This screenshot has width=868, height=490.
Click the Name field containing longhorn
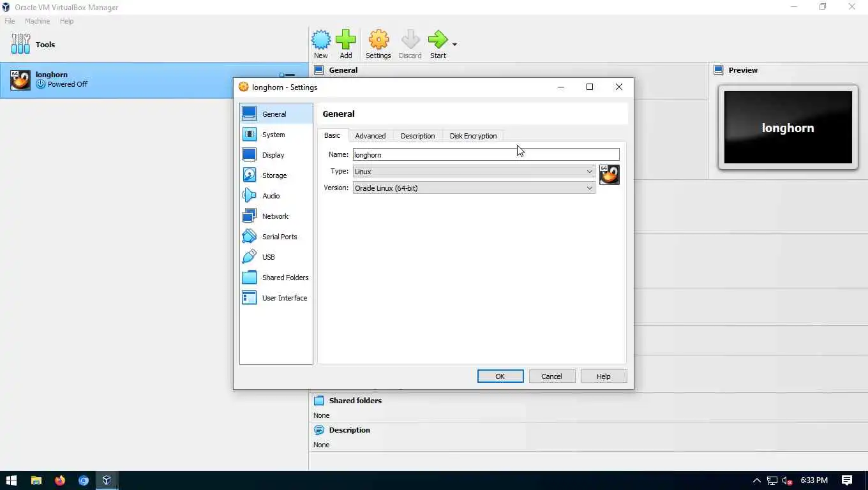point(486,154)
